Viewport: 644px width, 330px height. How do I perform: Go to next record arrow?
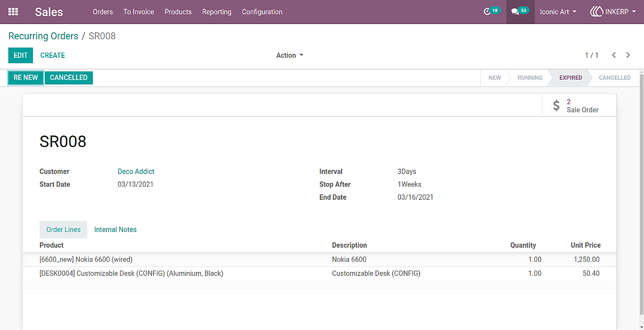(628, 55)
